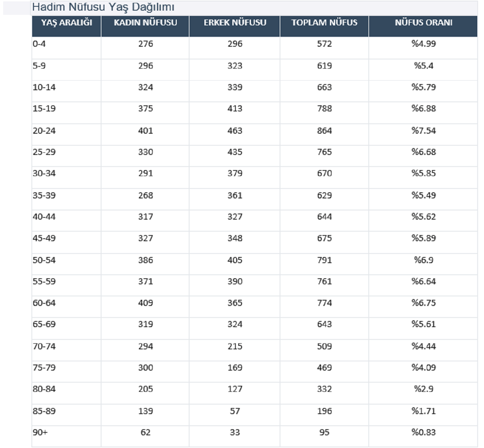Select the 50-54 age range cell
484x448 pixels.
[44, 260]
